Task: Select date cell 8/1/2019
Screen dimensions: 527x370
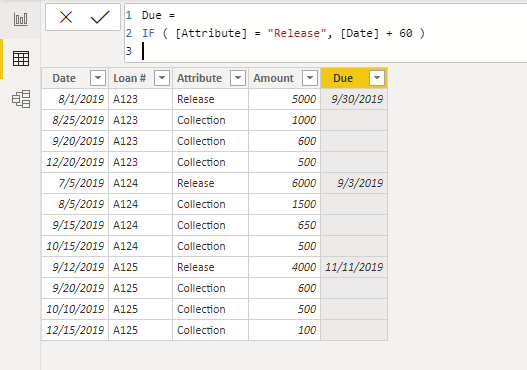Action: pos(75,99)
